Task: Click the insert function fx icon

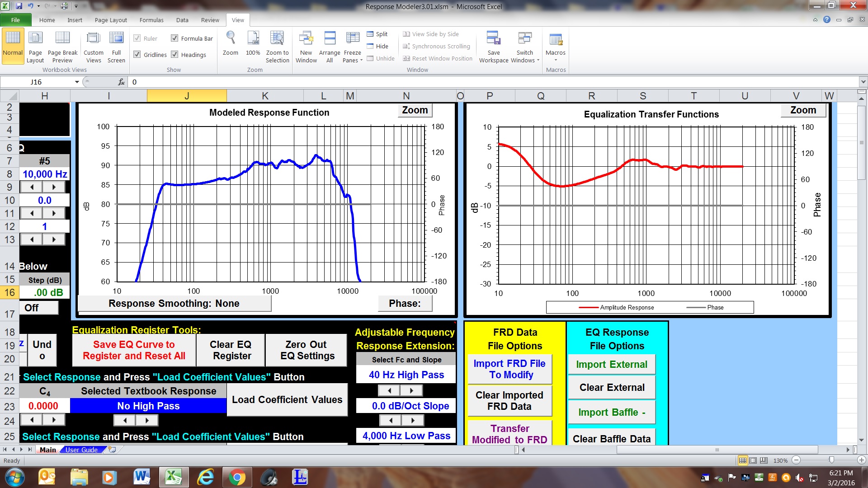Action: [121, 82]
